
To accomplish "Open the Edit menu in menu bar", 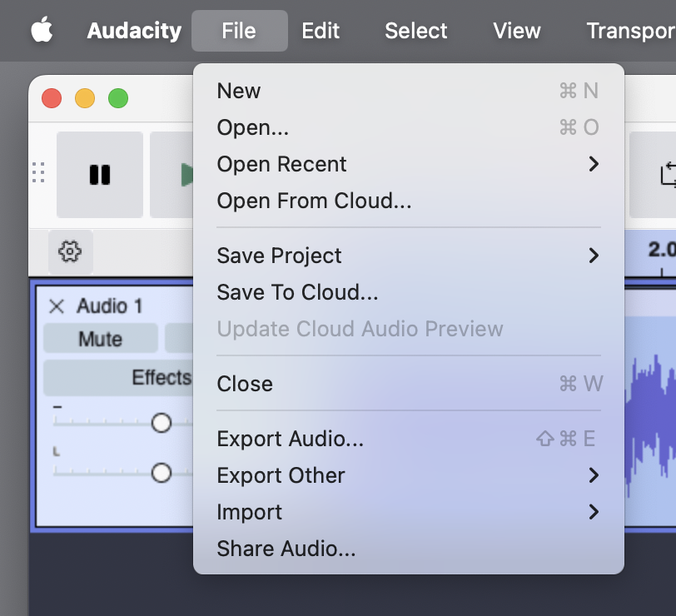I will tap(321, 31).
